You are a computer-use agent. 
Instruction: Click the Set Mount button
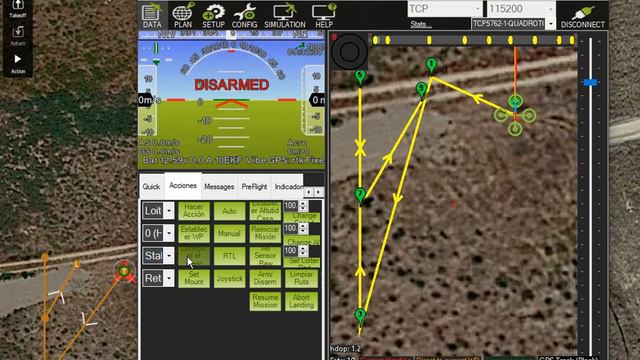194,278
